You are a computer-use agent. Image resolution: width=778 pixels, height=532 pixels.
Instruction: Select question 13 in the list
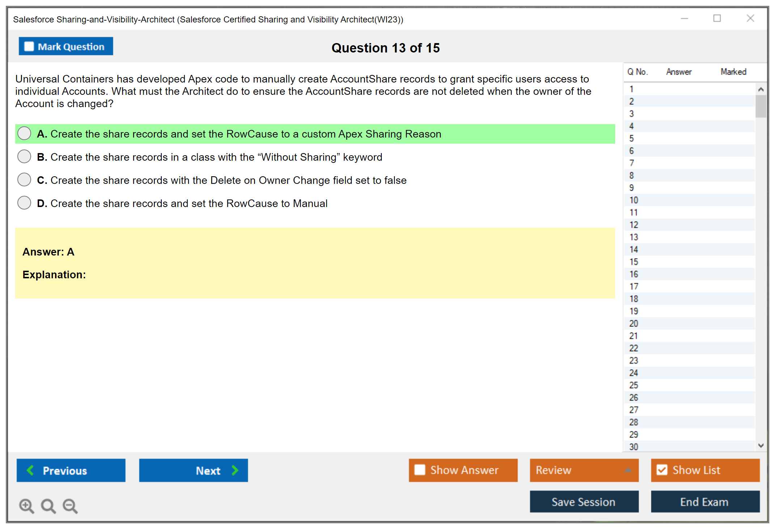634,237
